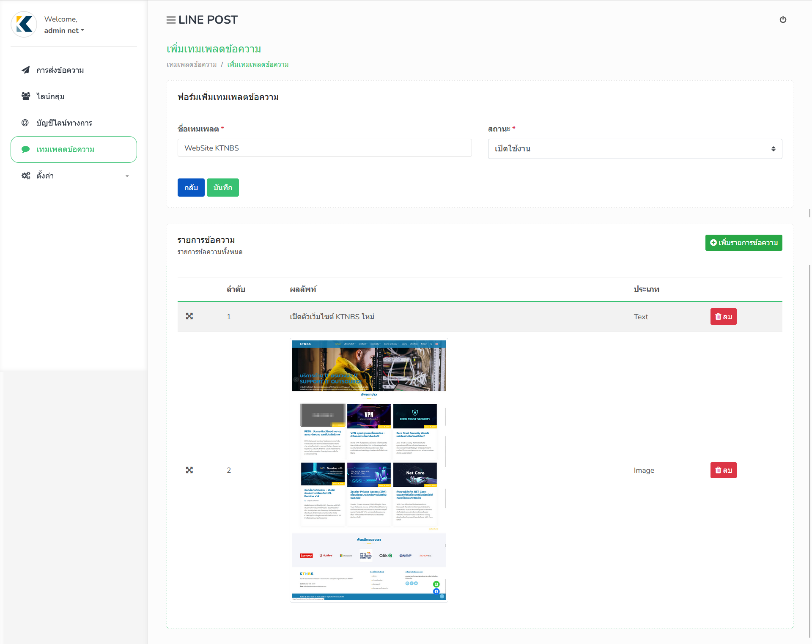Screen dimensions: 812x644
Task: Click the speech bubble template icon
Action: click(26, 149)
